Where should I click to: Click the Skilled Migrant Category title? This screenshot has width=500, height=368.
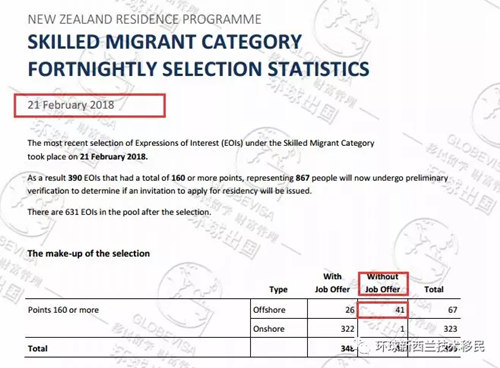point(165,42)
